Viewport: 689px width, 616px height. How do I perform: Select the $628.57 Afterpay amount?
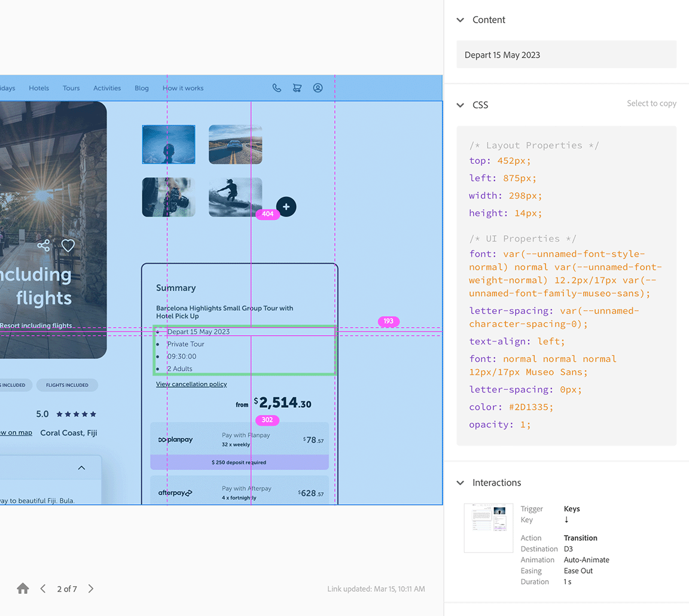[311, 493]
